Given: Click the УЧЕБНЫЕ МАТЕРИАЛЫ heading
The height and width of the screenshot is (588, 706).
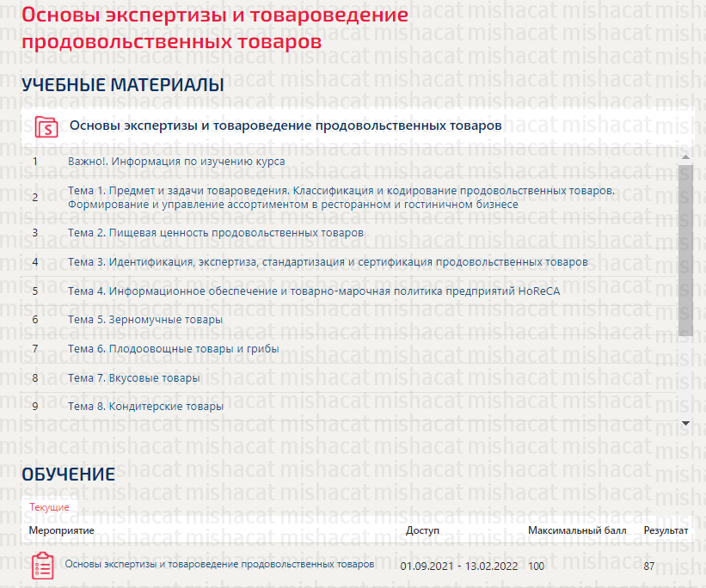Looking at the screenshot, I should (123, 84).
